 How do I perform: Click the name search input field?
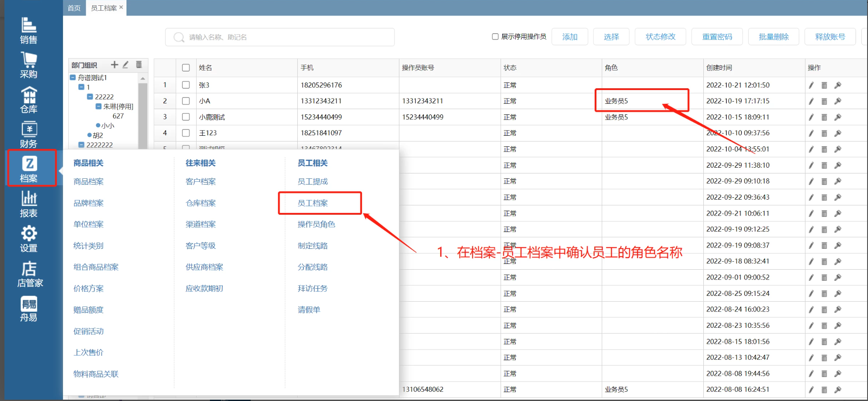tap(284, 37)
